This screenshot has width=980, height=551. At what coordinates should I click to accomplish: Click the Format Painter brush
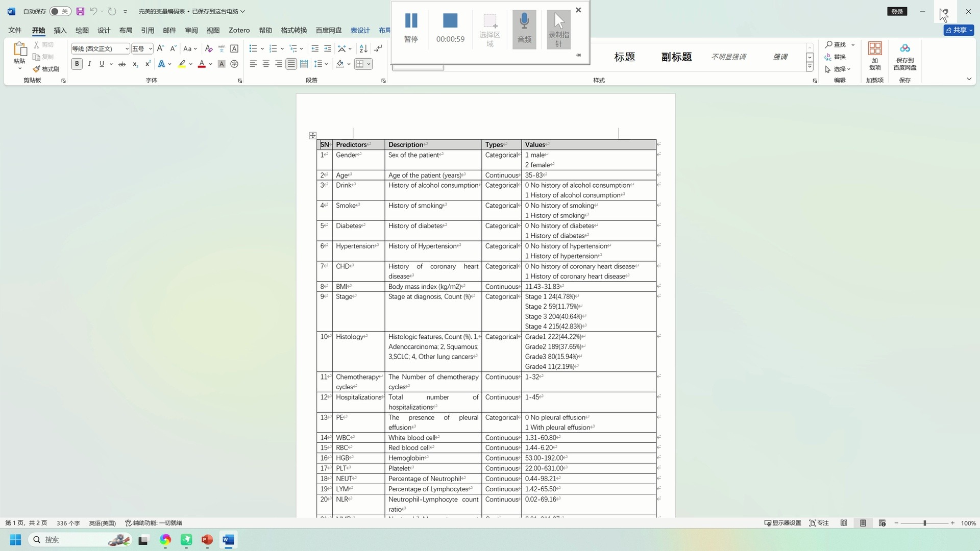(45, 69)
